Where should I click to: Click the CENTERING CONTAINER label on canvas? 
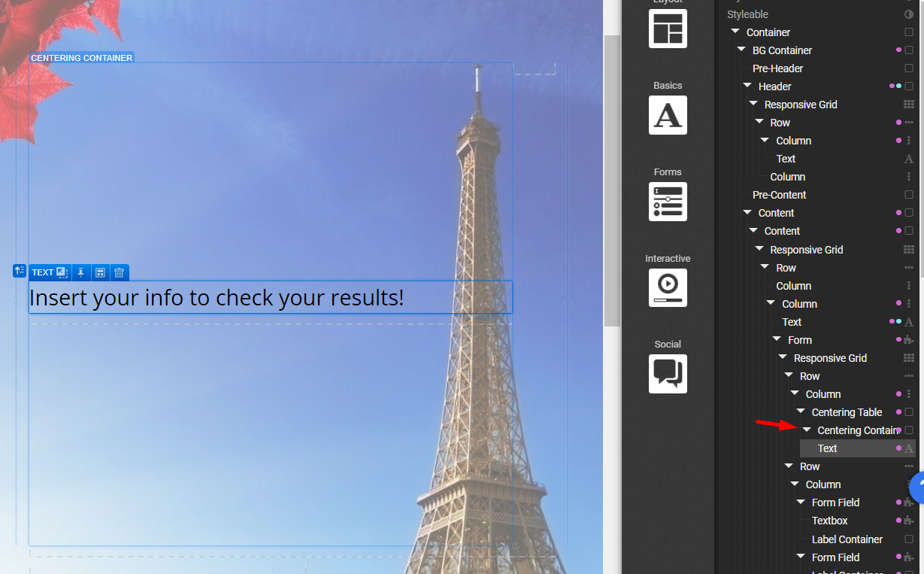pos(81,58)
